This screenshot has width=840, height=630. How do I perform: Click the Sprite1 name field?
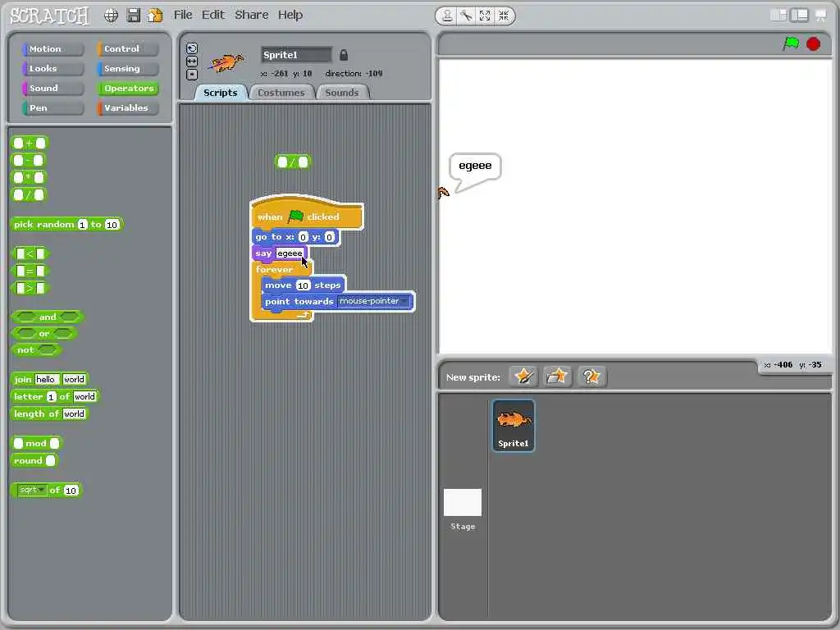click(x=296, y=55)
